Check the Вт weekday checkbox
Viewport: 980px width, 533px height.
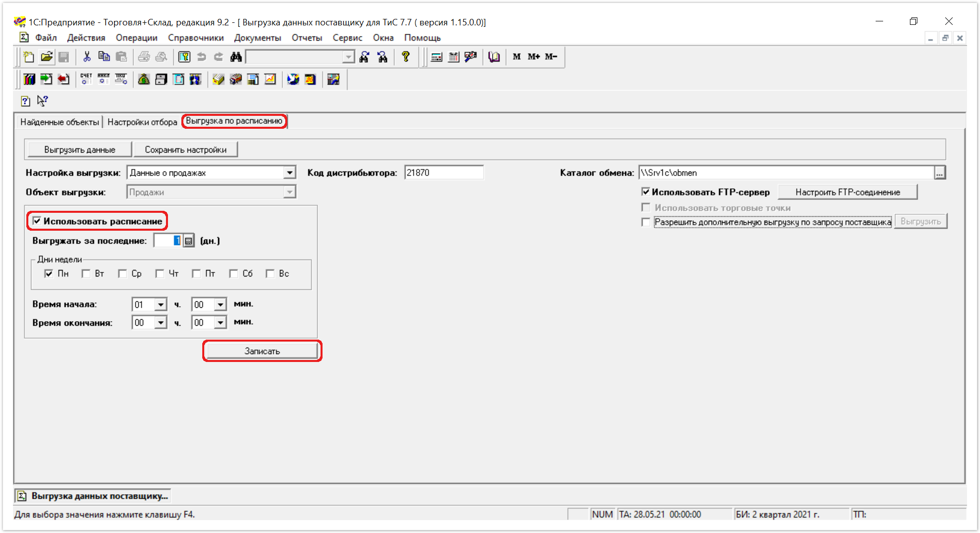pyautogui.click(x=86, y=273)
